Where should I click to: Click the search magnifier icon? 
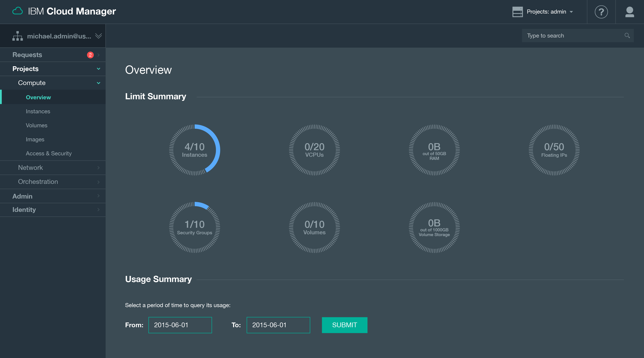tap(627, 36)
